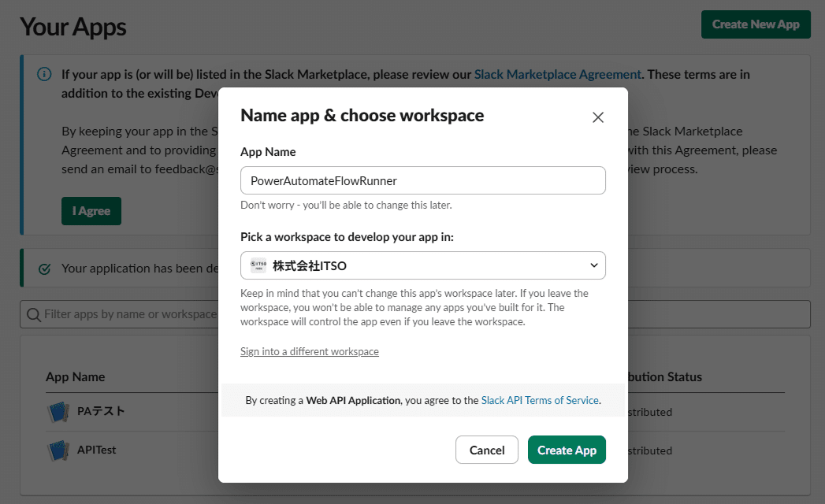Click the App Name input field
This screenshot has width=825, height=504.
click(422, 180)
